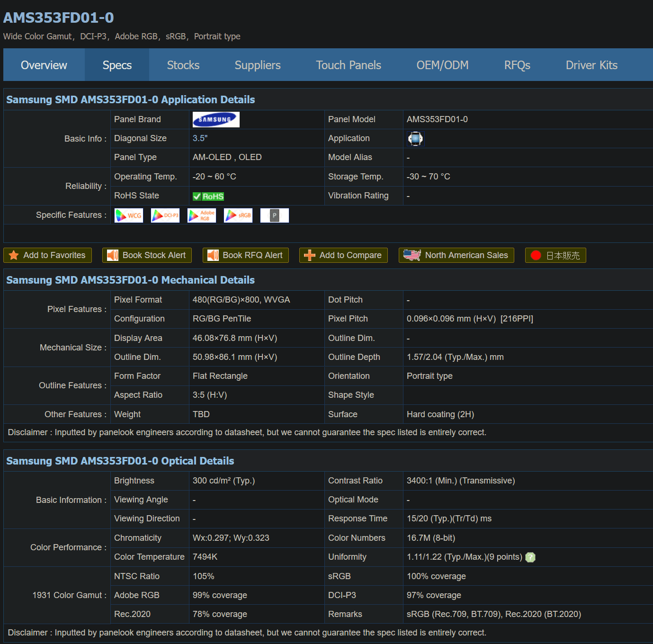Click the speaker icon on Book RFQ Alert
653x644 pixels.
(x=213, y=255)
